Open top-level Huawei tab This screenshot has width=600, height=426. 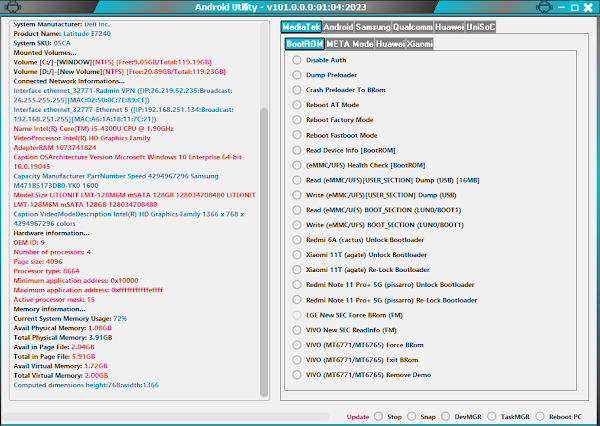(x=450, y=27)
